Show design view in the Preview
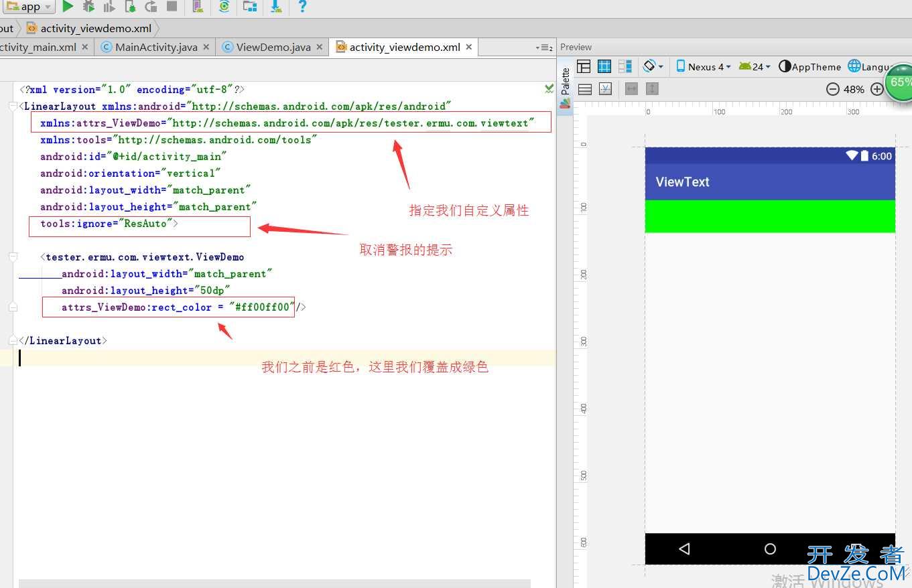The width and height of the screenshot is (912, 588). click(x=584, y=66)
